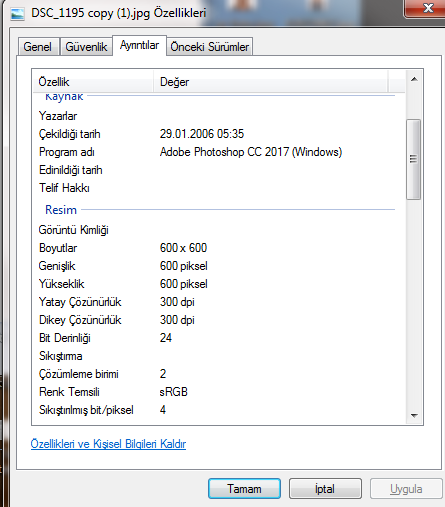Click the scrollbar up arrow
Screen dimensions: 445x507
point(414,79)
